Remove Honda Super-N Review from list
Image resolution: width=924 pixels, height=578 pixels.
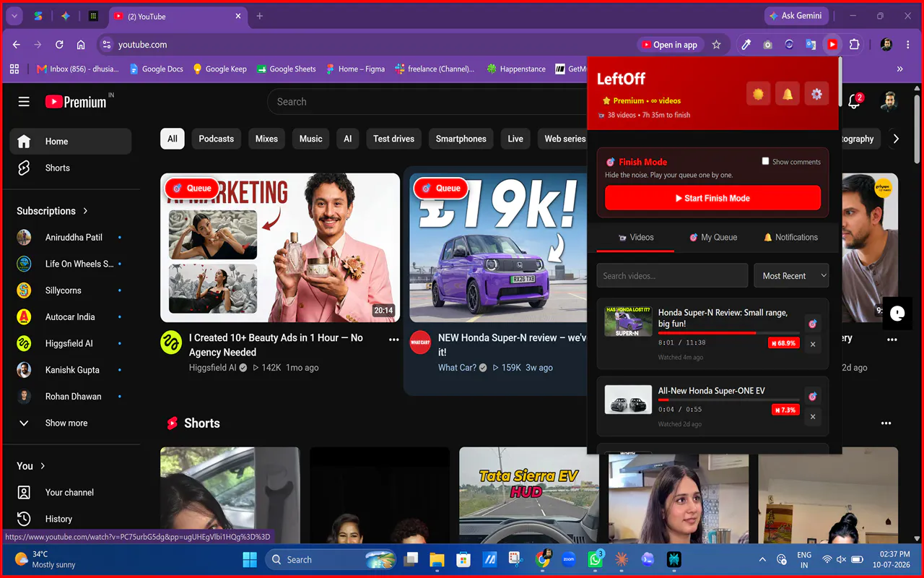(x=813, y=345)
